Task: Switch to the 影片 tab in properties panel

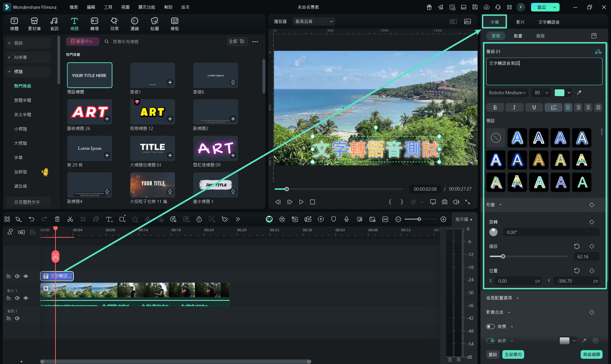Action: [520, 22]
